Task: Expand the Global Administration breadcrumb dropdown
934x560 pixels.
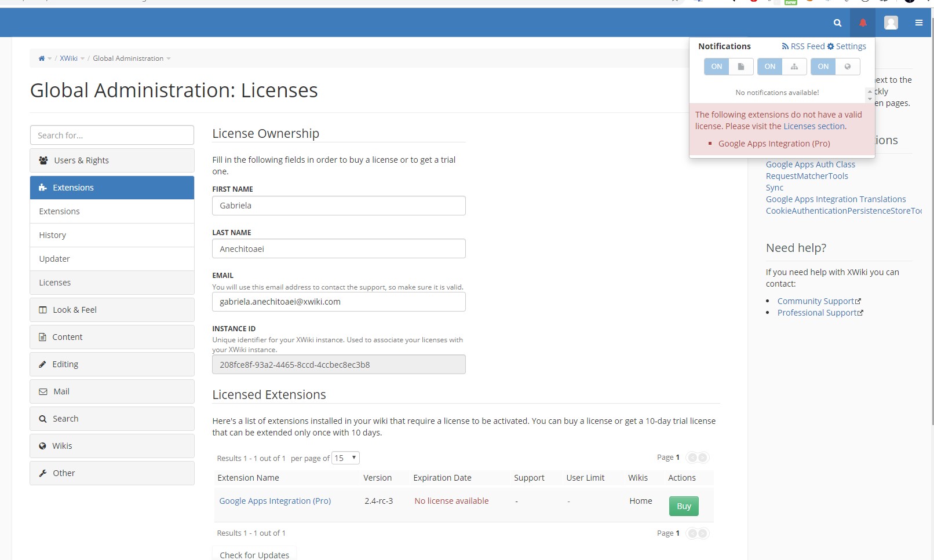Action: click(168, 58)
